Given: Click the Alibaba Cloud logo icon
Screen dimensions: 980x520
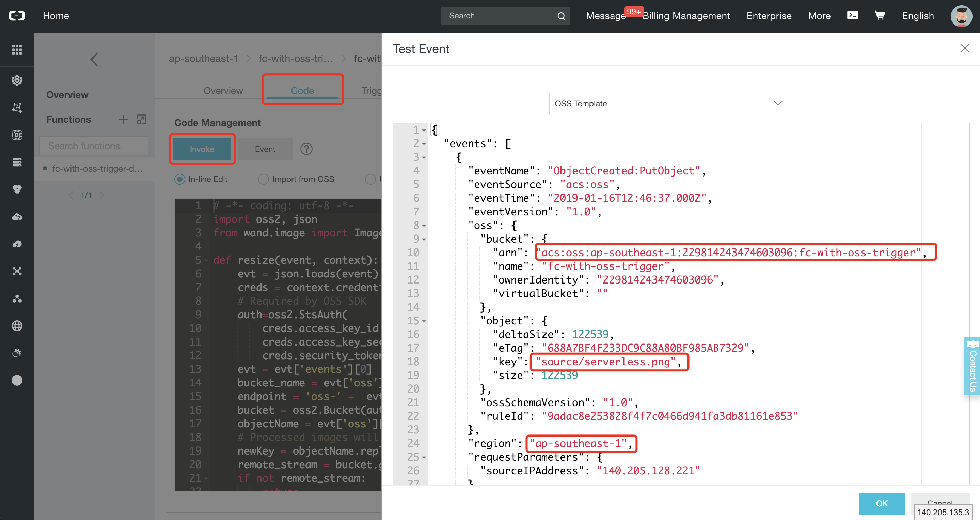Looking at the screenshot, I should click(17, 16).
